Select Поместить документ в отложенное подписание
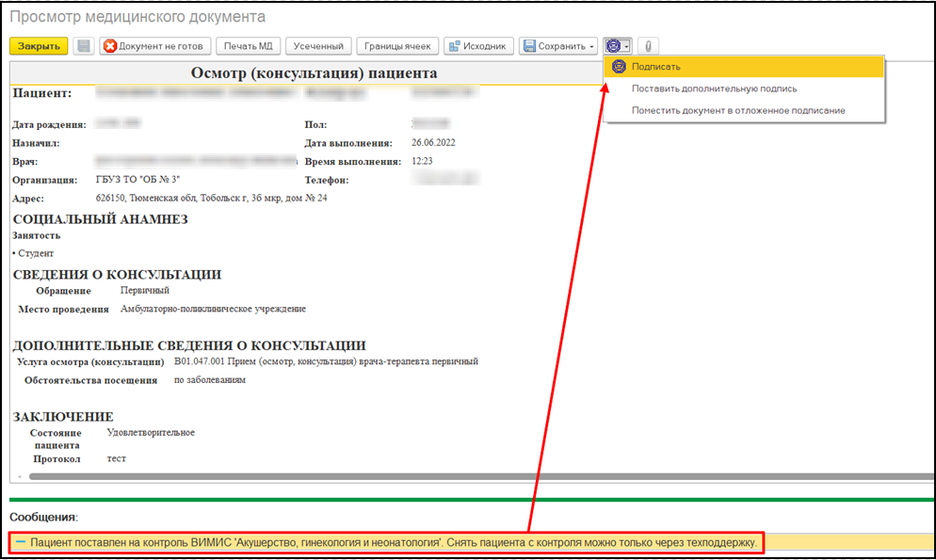 pos(738,110)
